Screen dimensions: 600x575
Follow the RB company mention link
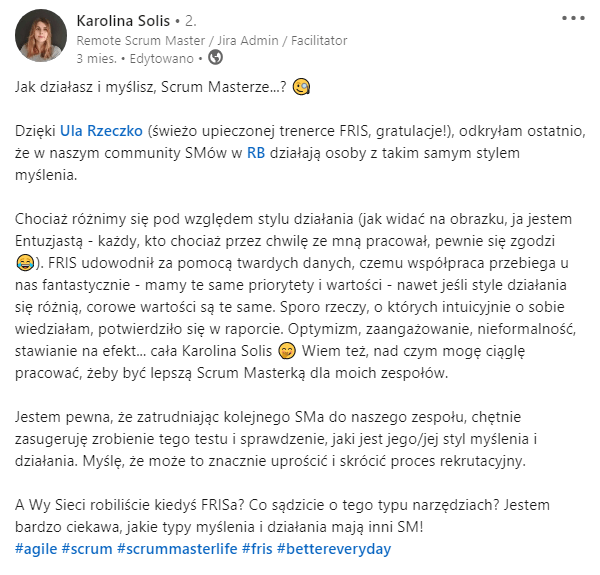pyautogui.click(x=256, y=153)
